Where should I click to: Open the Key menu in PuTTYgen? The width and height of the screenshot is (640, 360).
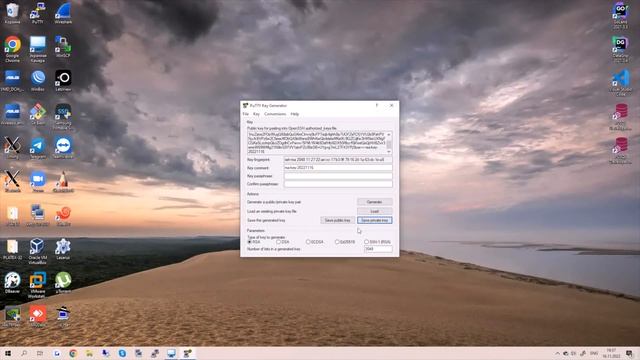(256, 114)
